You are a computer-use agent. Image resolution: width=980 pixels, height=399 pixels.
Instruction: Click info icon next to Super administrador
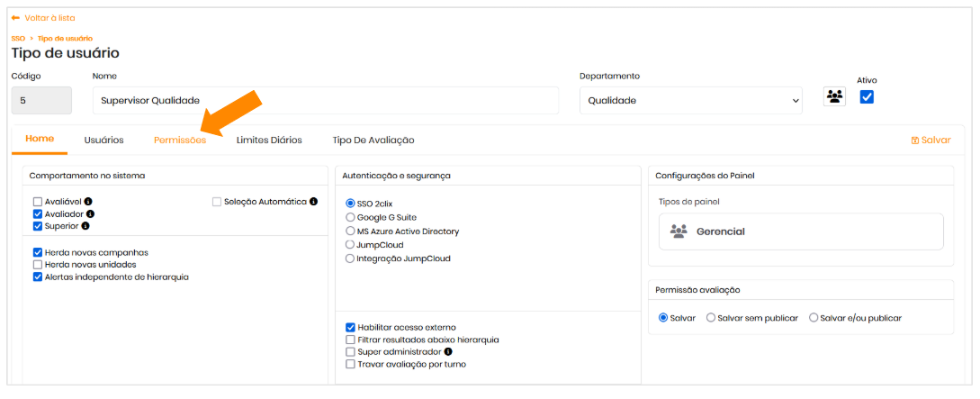coord(448,352)
